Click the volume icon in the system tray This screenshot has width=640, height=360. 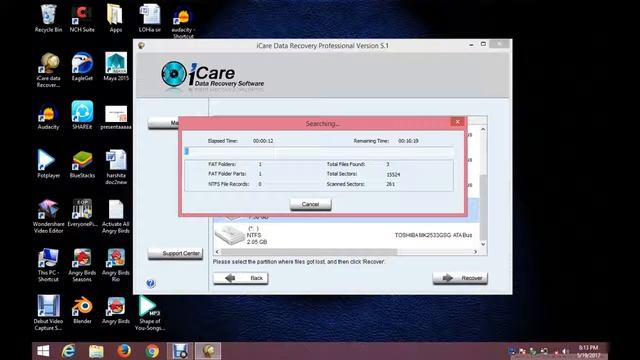pos(565,351)
